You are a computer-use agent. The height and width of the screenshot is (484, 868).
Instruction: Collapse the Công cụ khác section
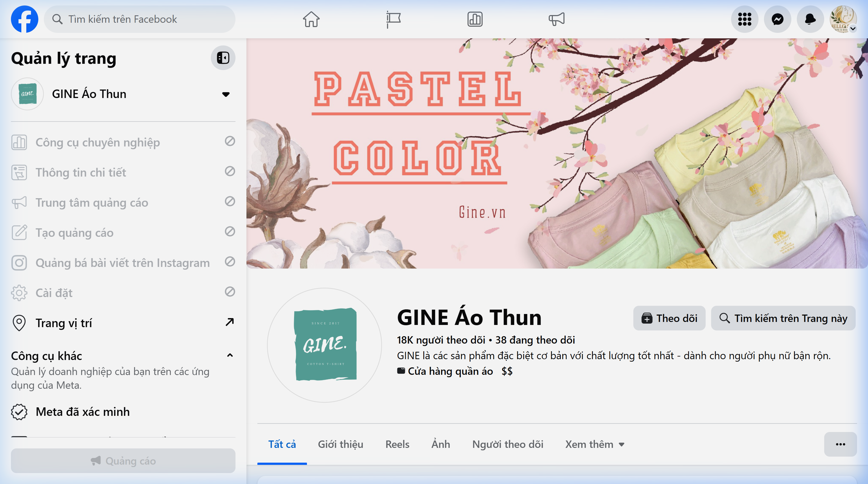[230, 355]
